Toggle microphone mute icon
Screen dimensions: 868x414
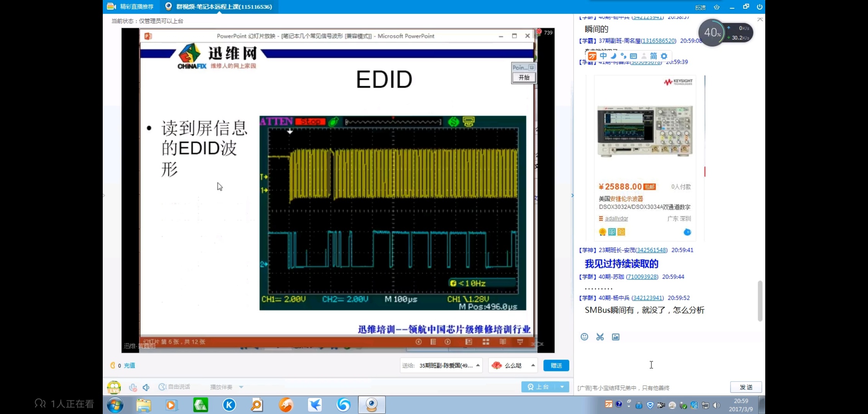coord(133,387)
